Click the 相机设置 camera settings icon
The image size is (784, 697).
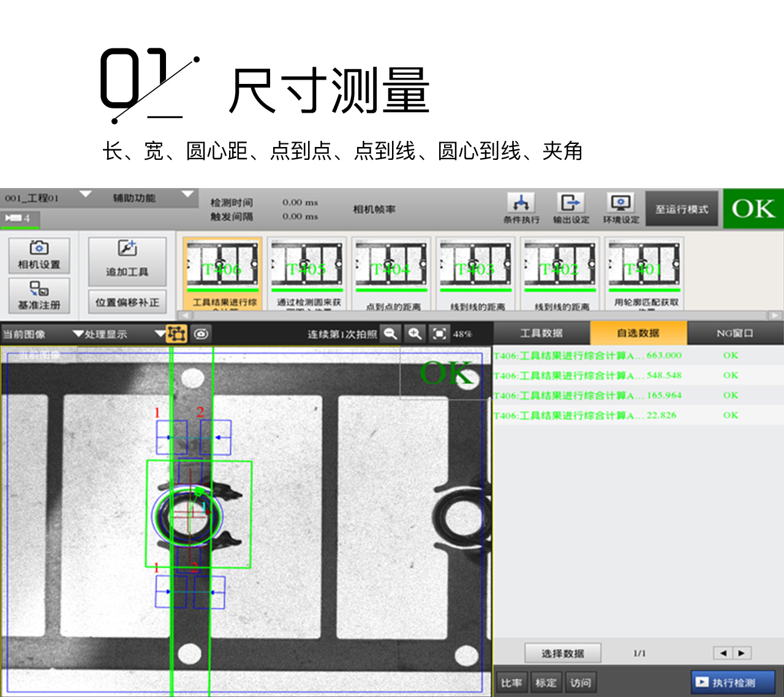[x=39, y=255]
